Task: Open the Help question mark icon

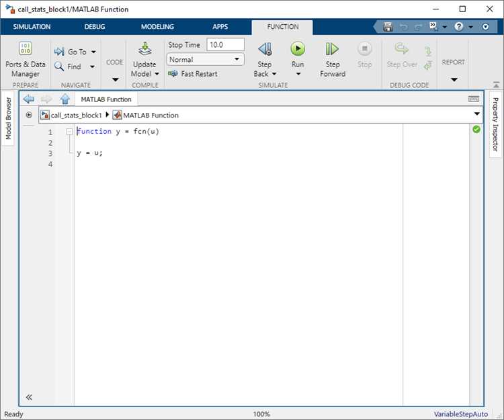Action: (459, 27)
